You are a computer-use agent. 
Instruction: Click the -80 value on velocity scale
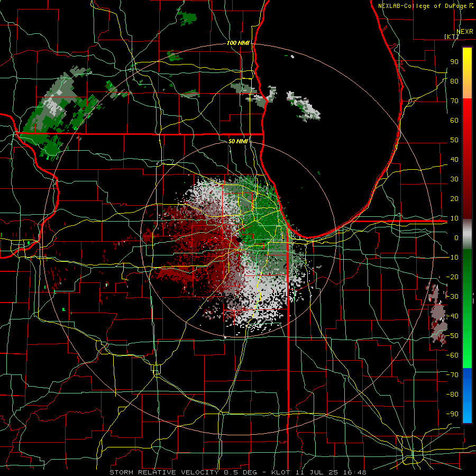(452, 395)
